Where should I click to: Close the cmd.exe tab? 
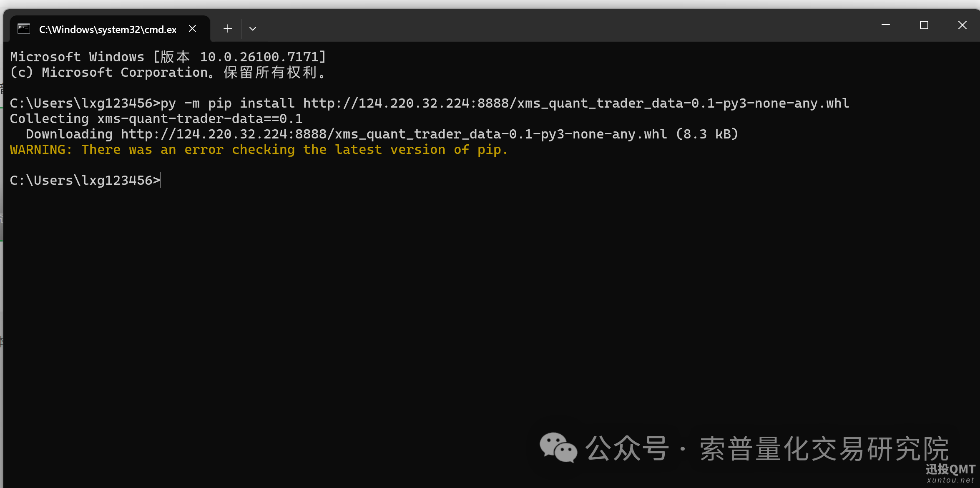(192, 29)
